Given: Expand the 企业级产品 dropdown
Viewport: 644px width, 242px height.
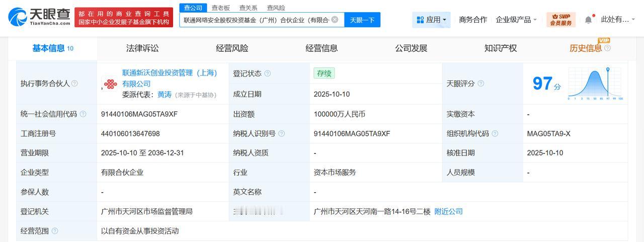Looking at the screenshot, I should (x=516, y=20).
